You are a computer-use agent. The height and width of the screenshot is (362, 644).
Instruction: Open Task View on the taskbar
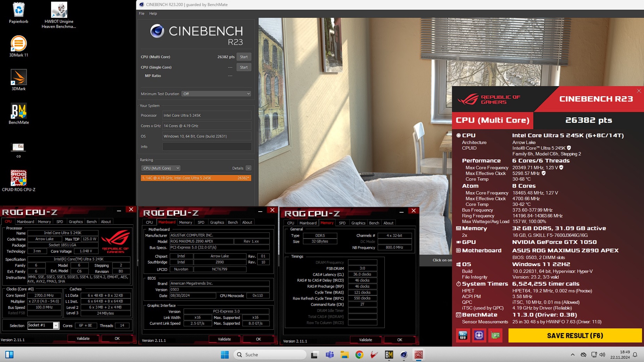coord(314,355)
